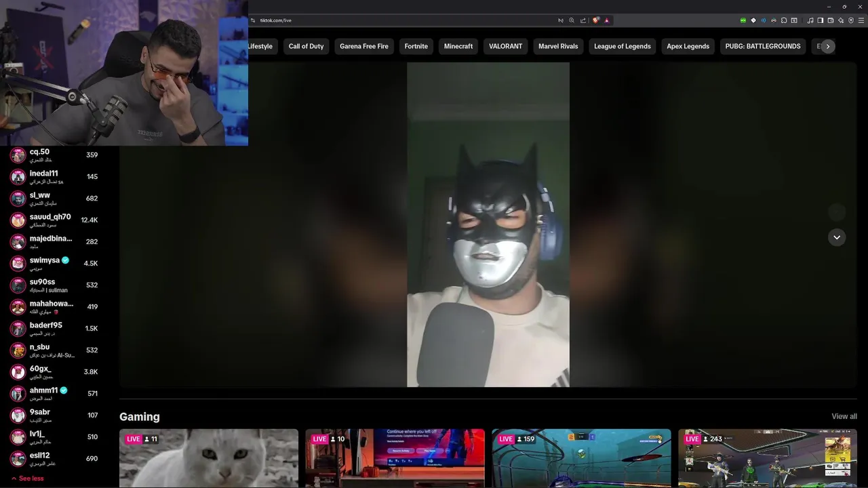868x488 pixels.
Task: Select the VALORANT category
Action: tap(506, 46)
